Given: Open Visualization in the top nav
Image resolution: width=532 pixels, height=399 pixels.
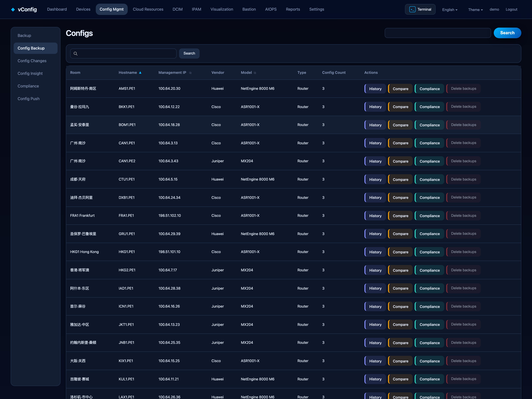Looking at the screenshot, I should 222,9.
